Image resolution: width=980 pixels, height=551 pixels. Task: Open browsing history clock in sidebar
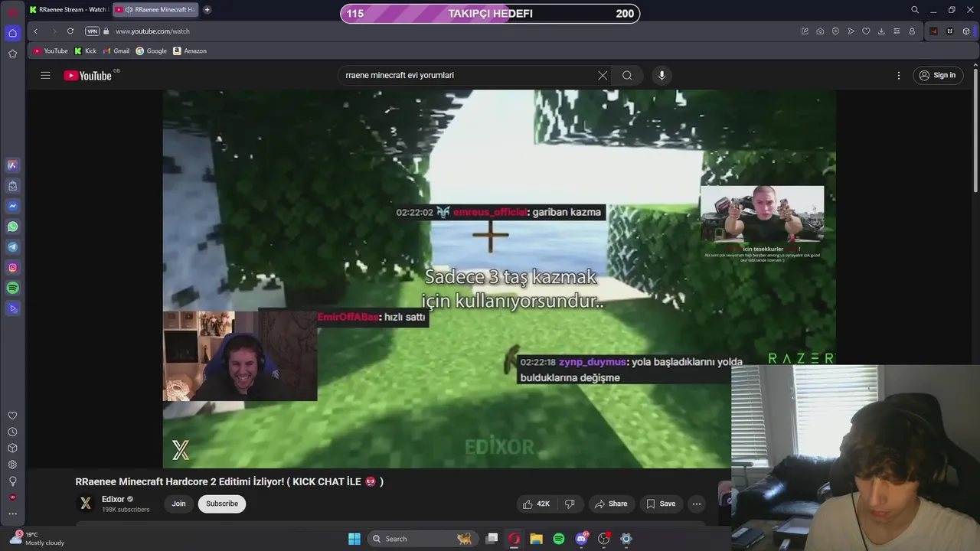(x=12, y=432)
